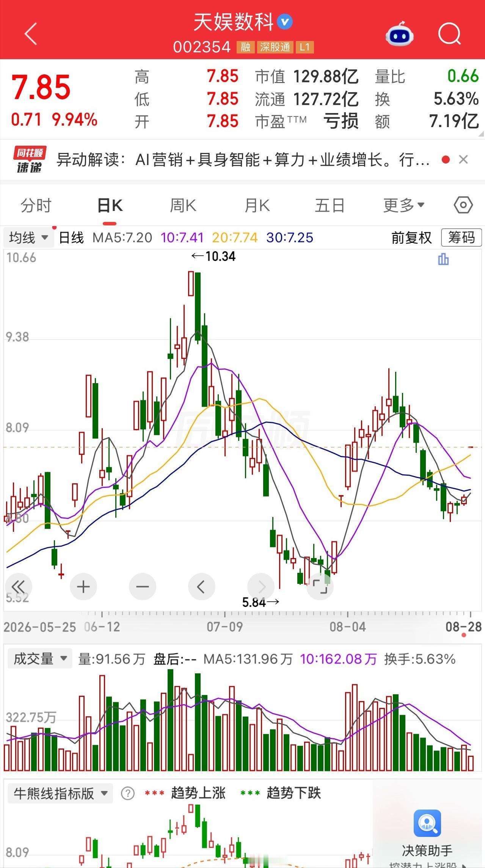Tap the 同花顺速递 news logo
Viewport: 485px width, 868px height.
tap(30, 159)
